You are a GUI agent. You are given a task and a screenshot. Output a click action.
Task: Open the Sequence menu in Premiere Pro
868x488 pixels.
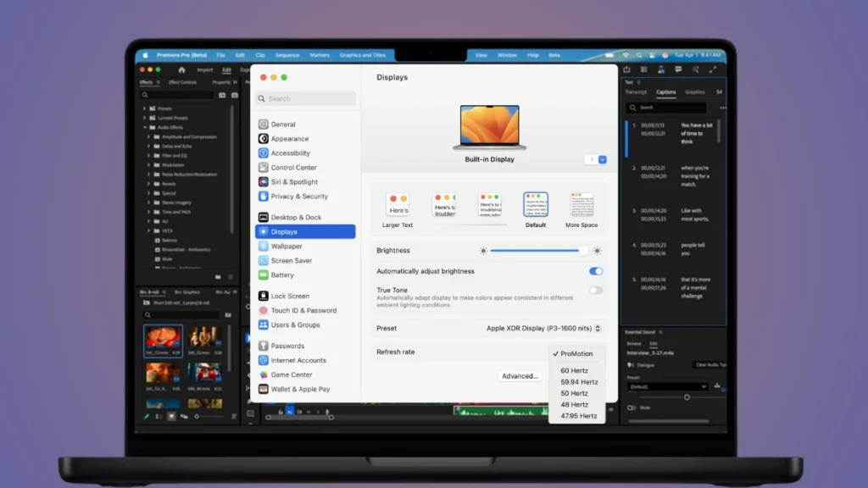pos(287,55)
